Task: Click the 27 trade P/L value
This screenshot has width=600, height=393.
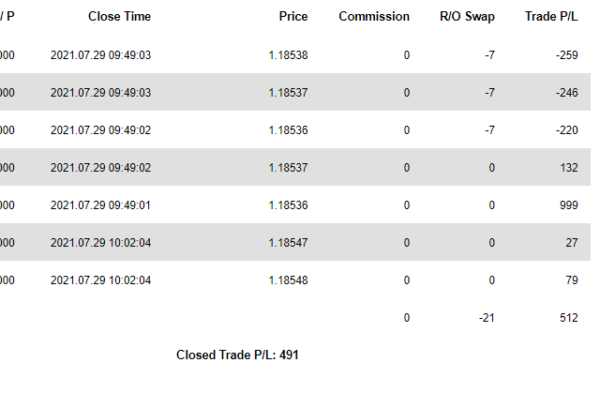Action: tap(572, 243)
